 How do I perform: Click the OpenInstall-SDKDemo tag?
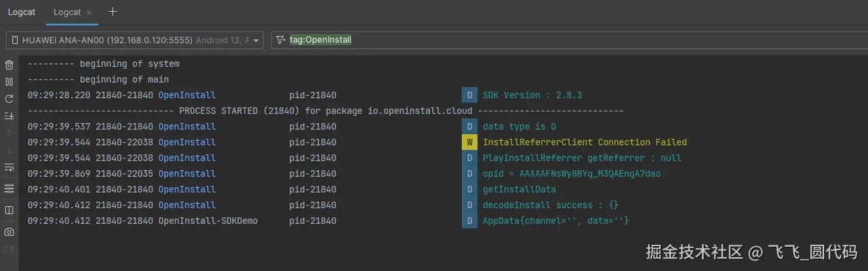pyautogui.click(x=208, y=221)
